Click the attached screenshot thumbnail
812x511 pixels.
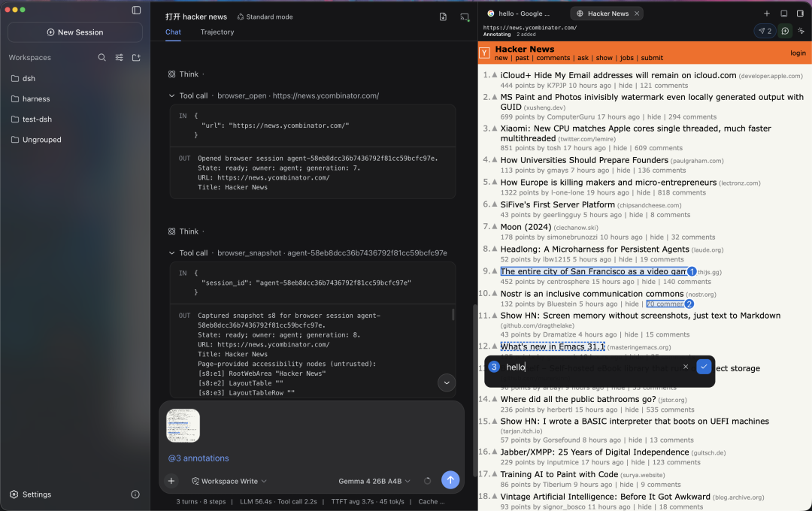(x=183, y=425)
